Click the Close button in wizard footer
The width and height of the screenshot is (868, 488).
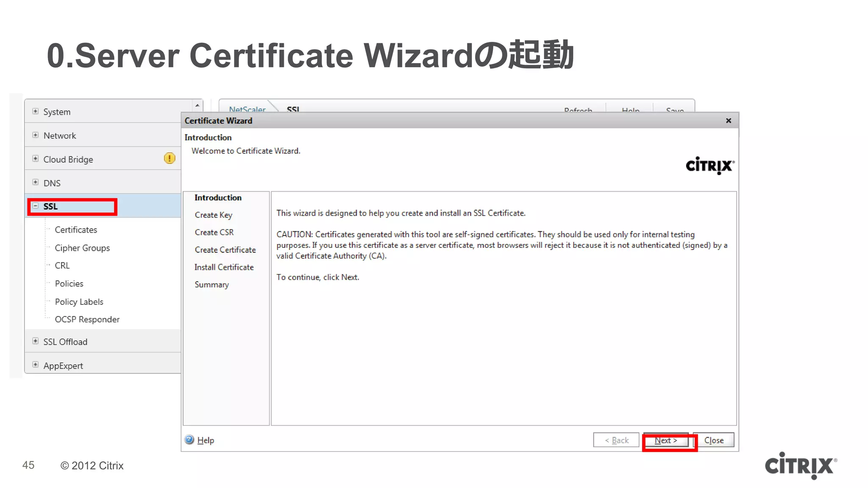click(x=714, y=440)
